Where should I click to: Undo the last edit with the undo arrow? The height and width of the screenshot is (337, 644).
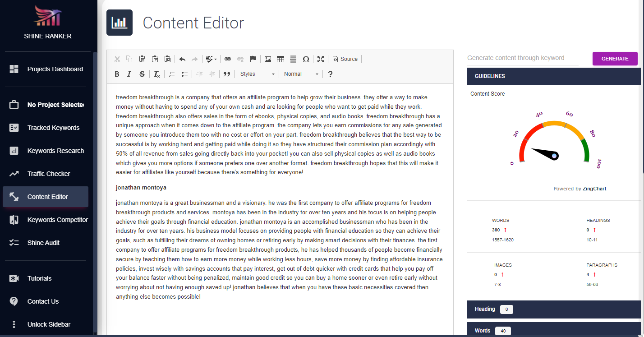click(x=182, y=59)
